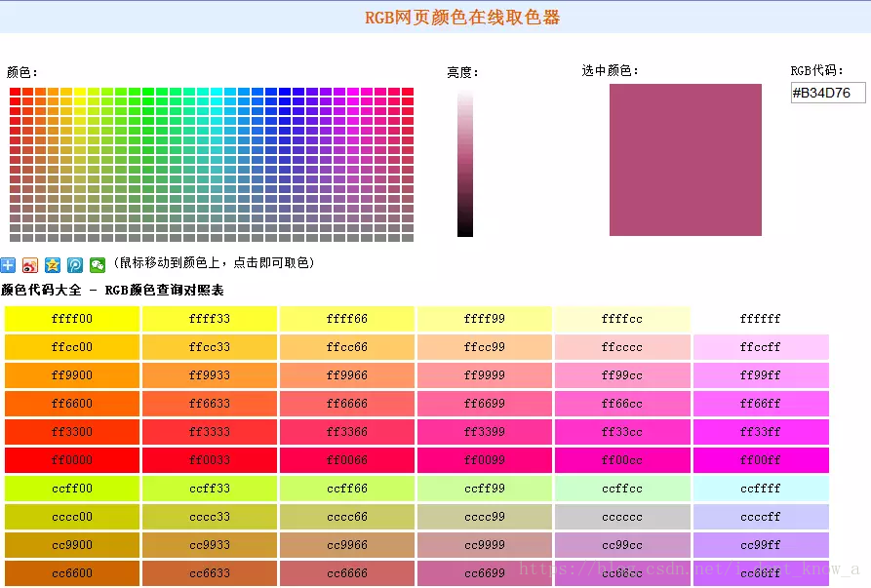Select the cc9900 swatch

[x=72, y=545]
